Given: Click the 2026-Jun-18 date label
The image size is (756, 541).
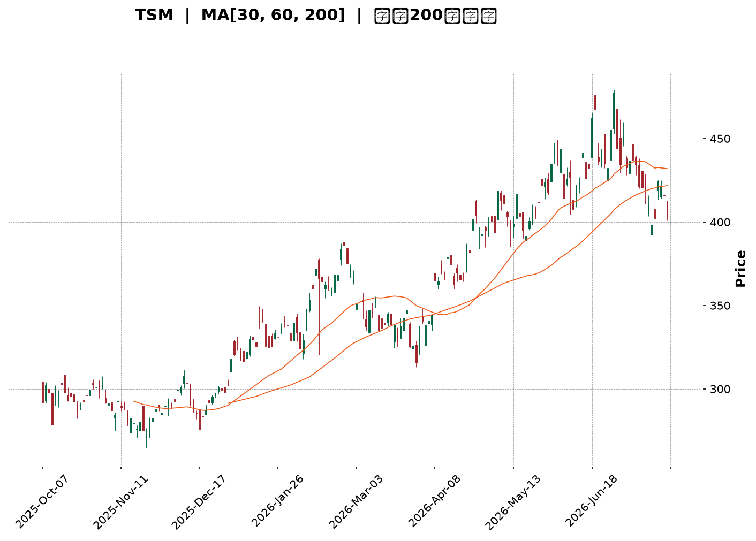Looking at the screenshot, I should [591, 501].
